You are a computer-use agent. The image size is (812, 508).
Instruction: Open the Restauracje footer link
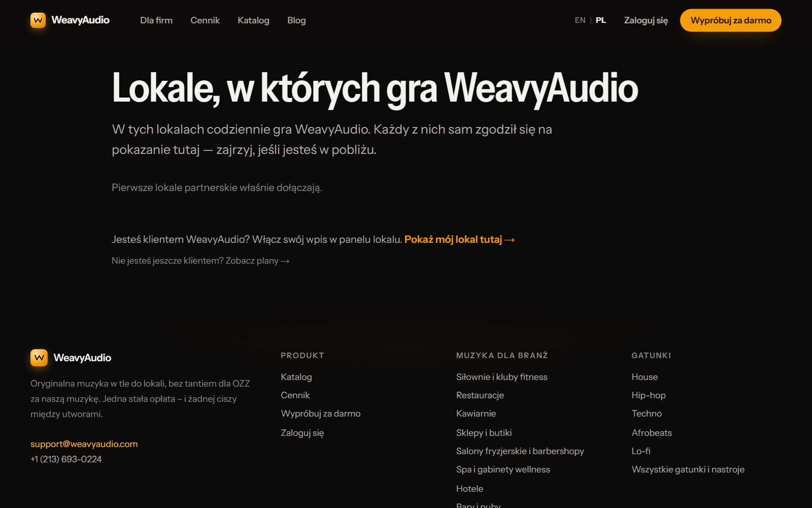[x=480, y=395]
